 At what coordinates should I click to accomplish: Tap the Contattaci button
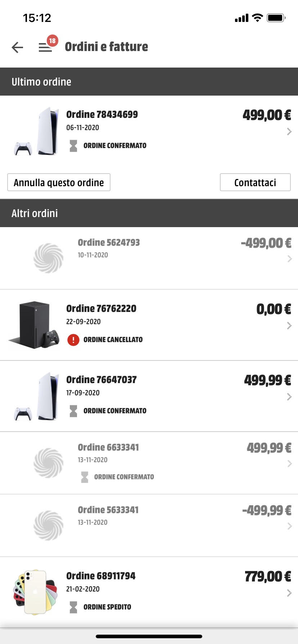pyautogui.click(x=255, y=182)
